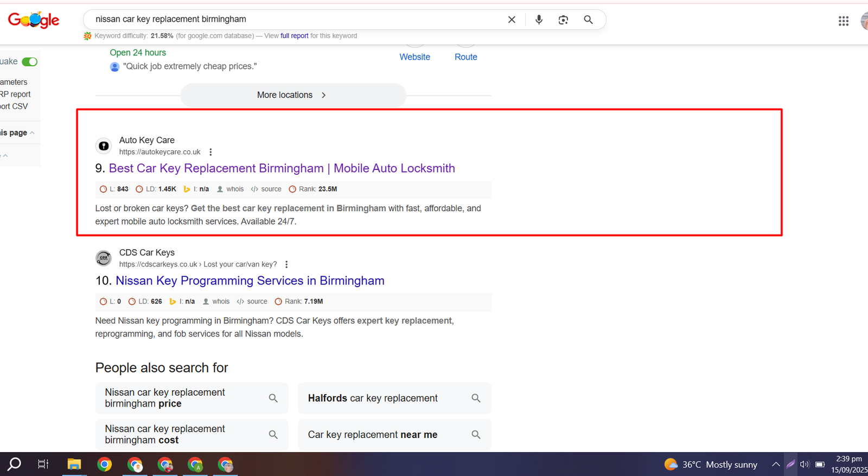Screen dimensions: 868x476
Task: Open Route directions for the local listing
Action: tap(465, 57)
